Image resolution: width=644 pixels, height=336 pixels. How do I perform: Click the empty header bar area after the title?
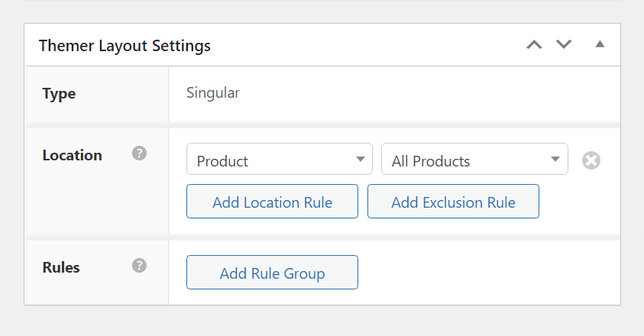coord(367,46)
